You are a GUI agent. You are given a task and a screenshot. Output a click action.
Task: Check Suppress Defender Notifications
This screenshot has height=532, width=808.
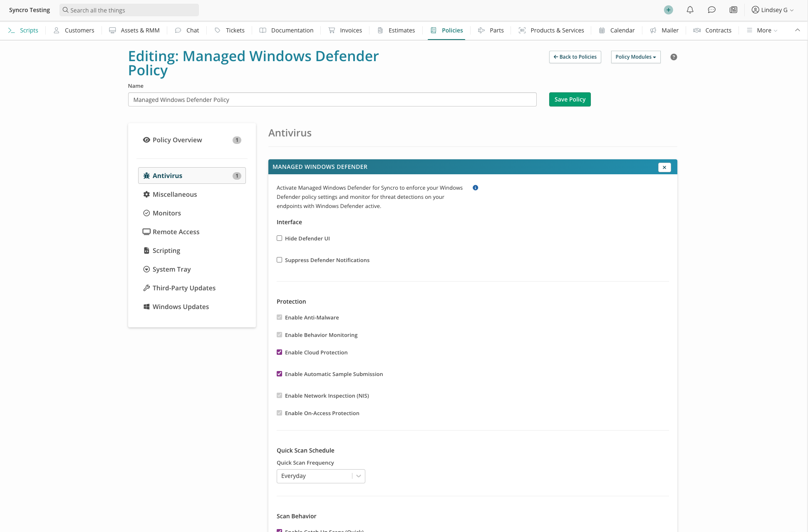click(279, 260)
